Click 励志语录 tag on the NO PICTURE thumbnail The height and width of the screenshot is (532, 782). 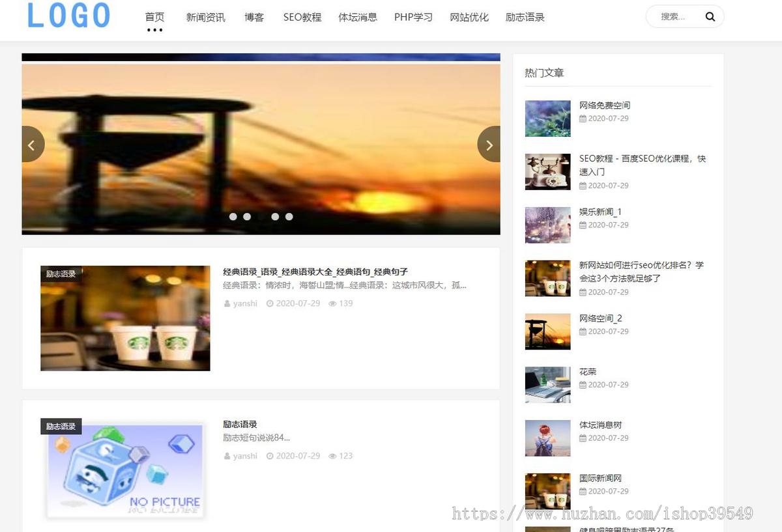[61, 427]
